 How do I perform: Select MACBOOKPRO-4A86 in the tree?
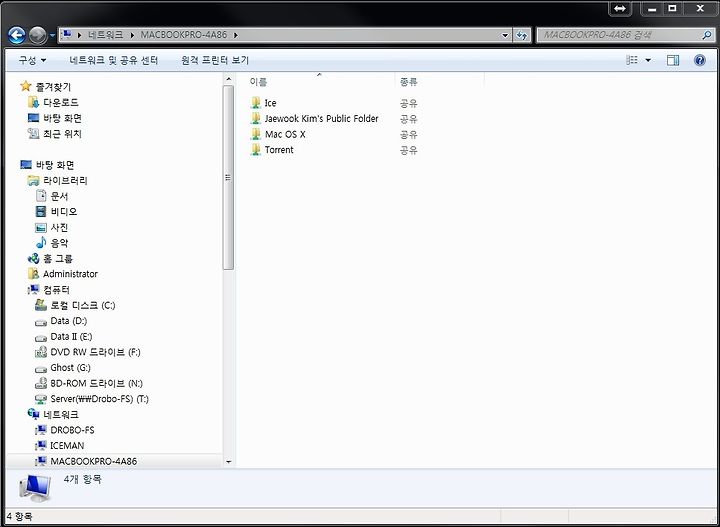point(94,461)
